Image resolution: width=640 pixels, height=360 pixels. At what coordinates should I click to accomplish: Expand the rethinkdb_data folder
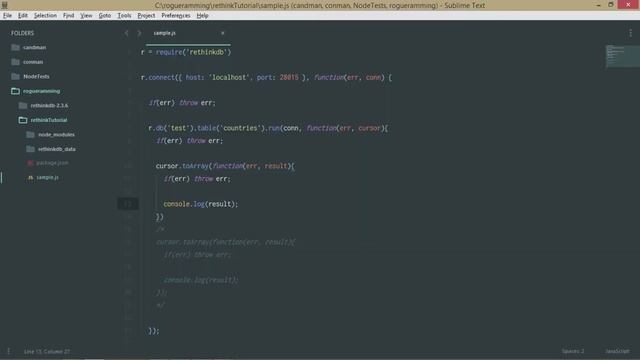[x=57, y=149]
